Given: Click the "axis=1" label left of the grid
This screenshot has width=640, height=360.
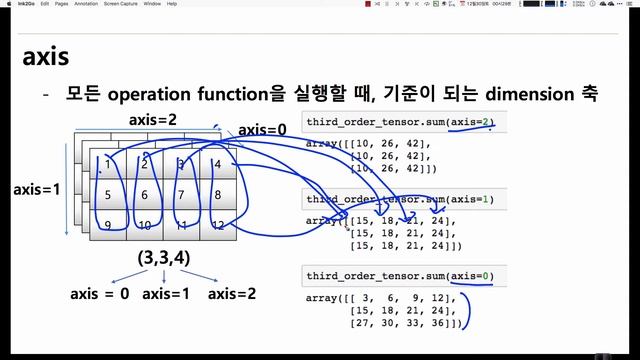Looking at the screenshot, I should [x=37, y=189].
